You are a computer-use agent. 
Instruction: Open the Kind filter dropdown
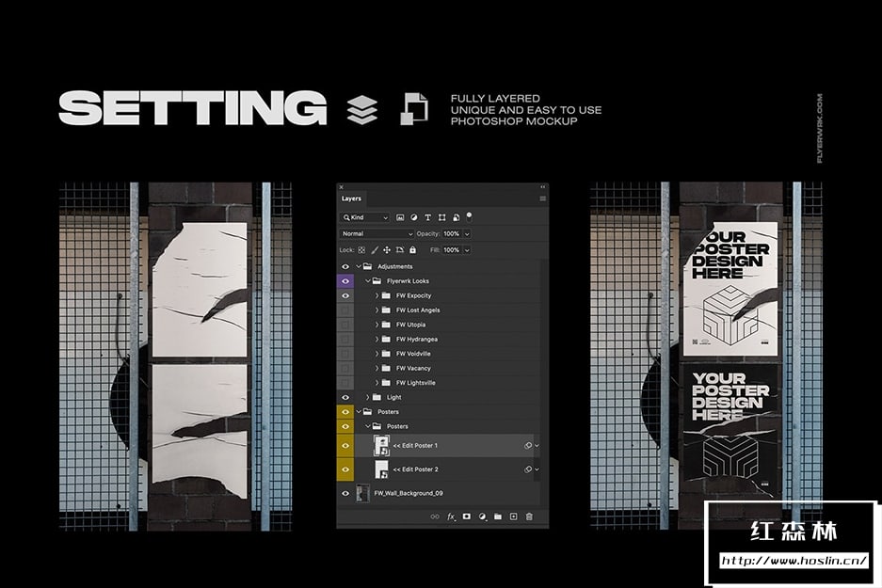click(x=365, y=217)
